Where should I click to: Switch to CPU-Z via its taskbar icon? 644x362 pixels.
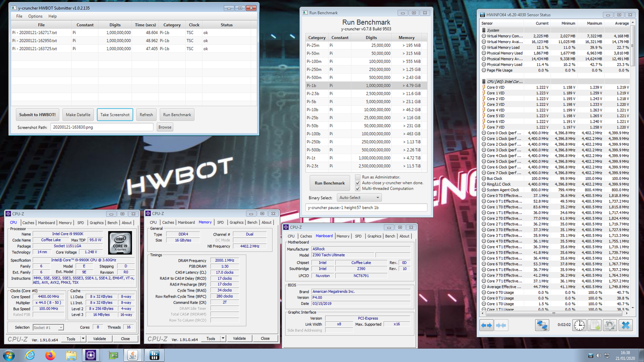pyautogui.click(x=91, y=355)
